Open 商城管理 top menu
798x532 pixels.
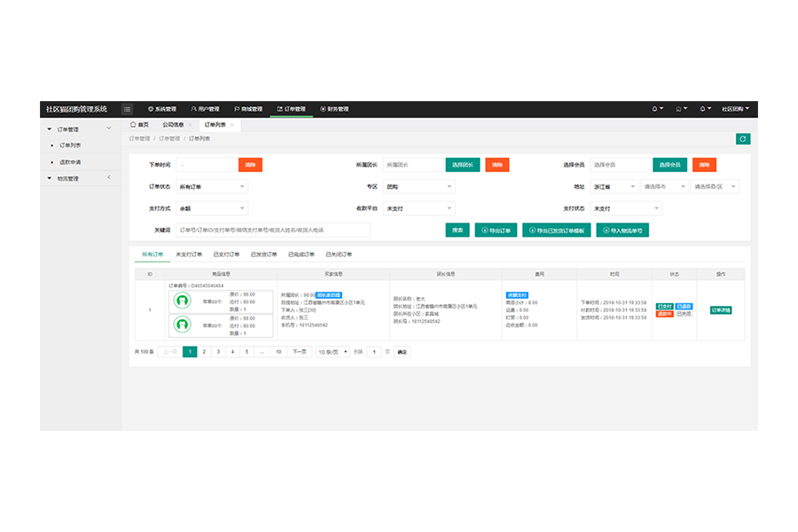[248, 109]
